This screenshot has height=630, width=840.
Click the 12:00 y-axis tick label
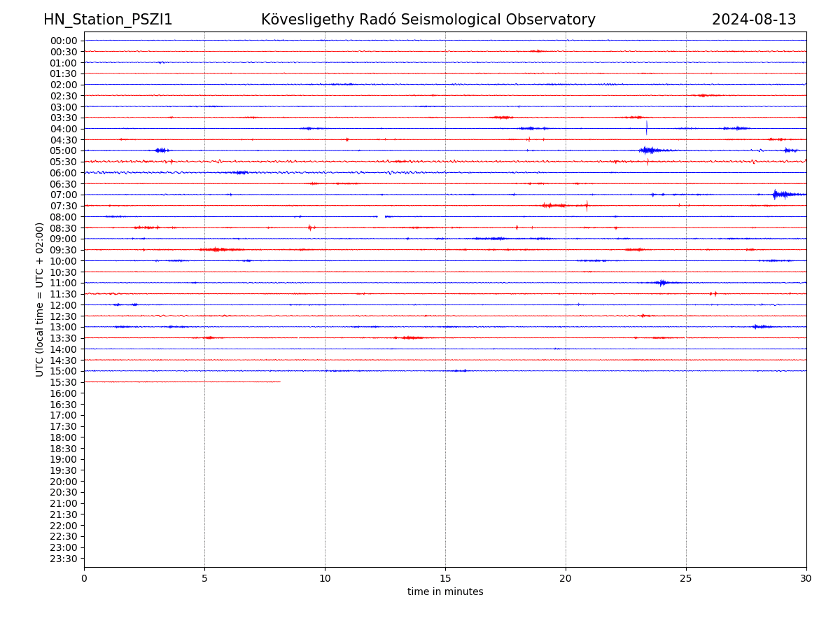(x=64, y=305)
